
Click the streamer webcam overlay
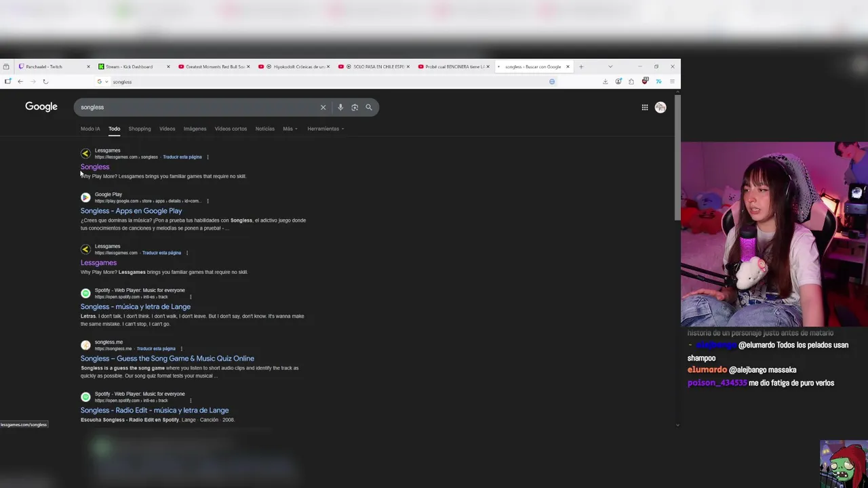pyautogui.click(x=774, y=235)
